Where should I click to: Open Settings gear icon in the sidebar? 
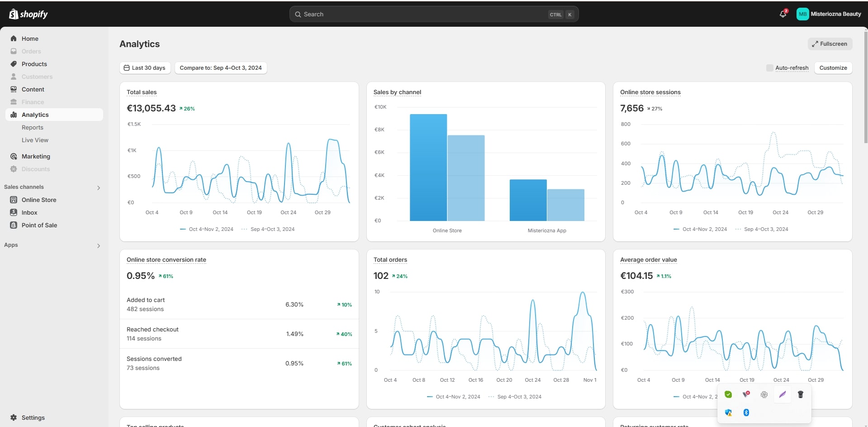tap(14, 417)
